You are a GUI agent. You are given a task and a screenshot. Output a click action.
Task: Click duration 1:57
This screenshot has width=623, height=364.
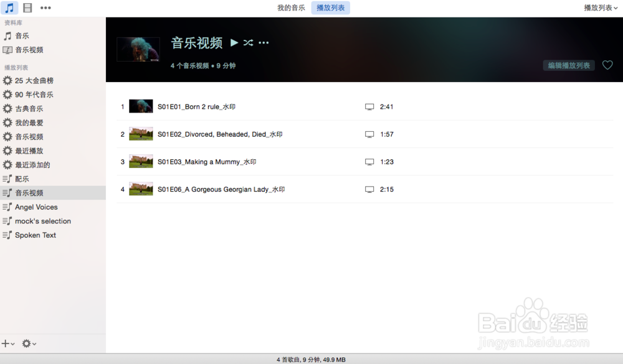(387, 134)
